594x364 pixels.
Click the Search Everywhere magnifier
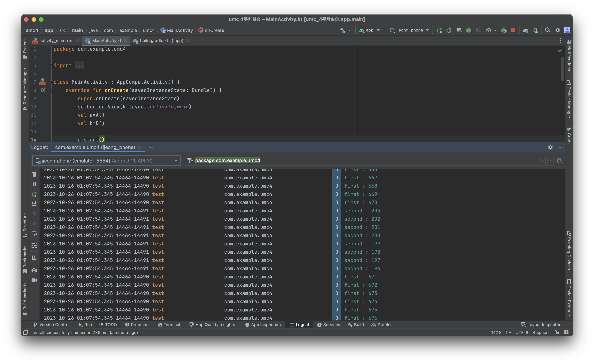coord(548,30)
